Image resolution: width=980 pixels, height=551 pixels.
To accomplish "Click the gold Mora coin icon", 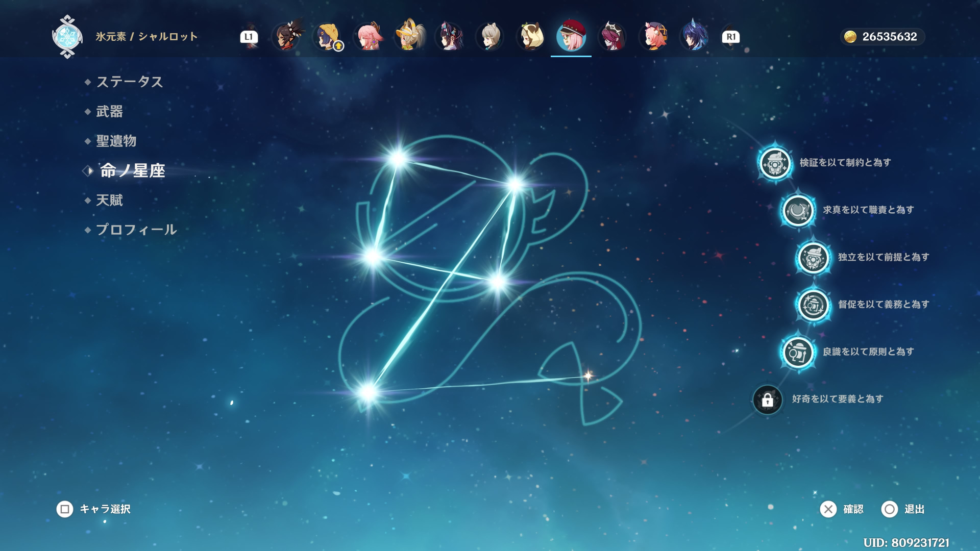I will tap(850, 37).
